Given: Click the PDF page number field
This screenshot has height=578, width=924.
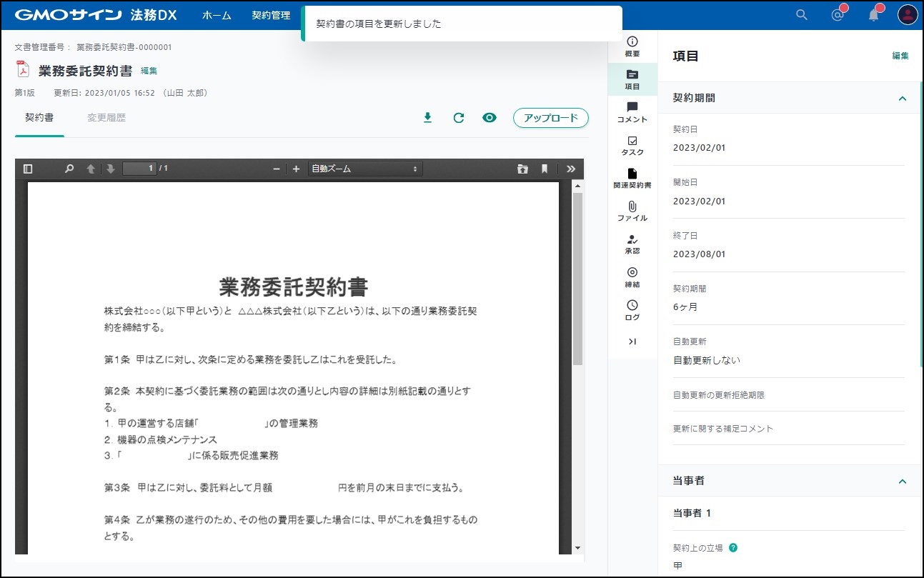Looking at the screenshot, I should [139, 169].
